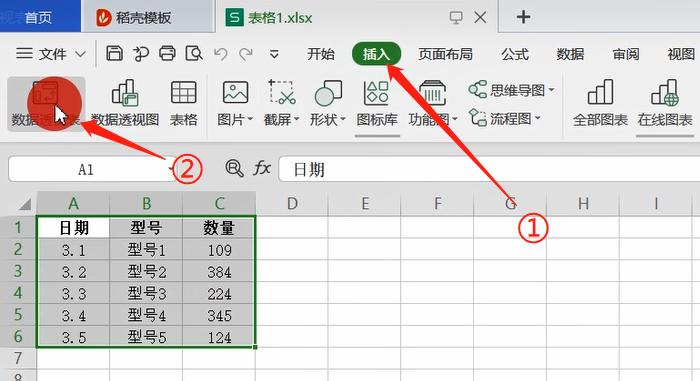Select row 1 header
Screen dimensions: 700x381
(x=18, y=227)
